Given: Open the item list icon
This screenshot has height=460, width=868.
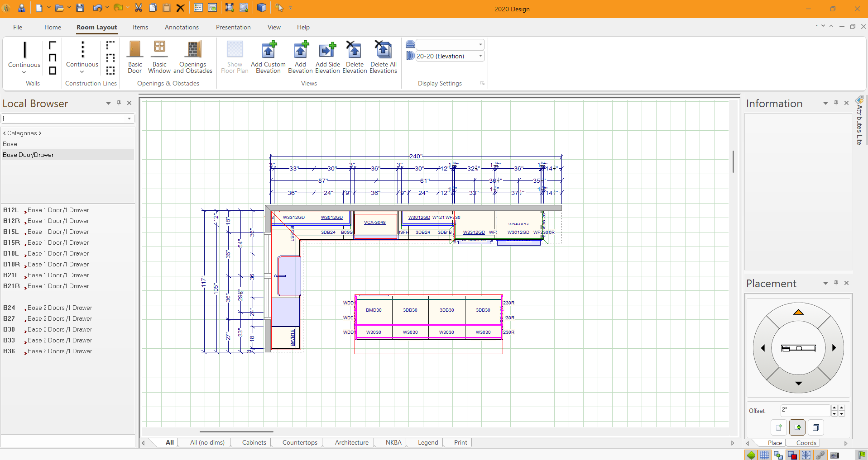Looking at the screenshot, I should coord(198,8).
